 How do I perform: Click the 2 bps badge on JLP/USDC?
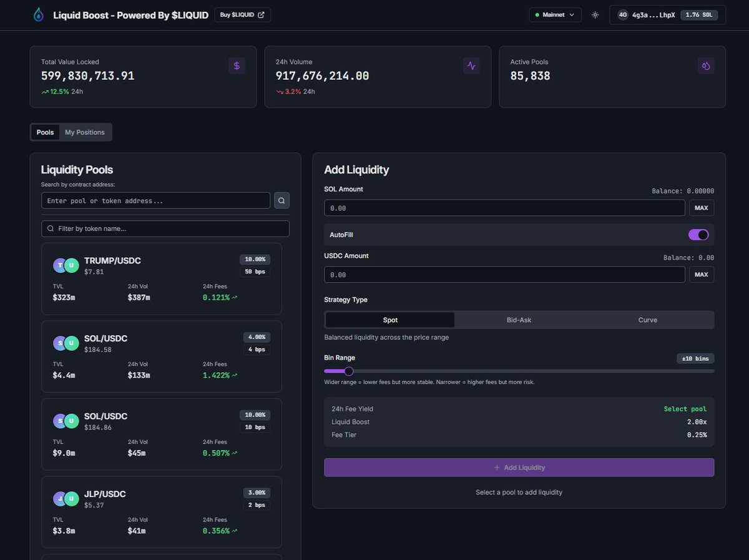pos(256,505)
